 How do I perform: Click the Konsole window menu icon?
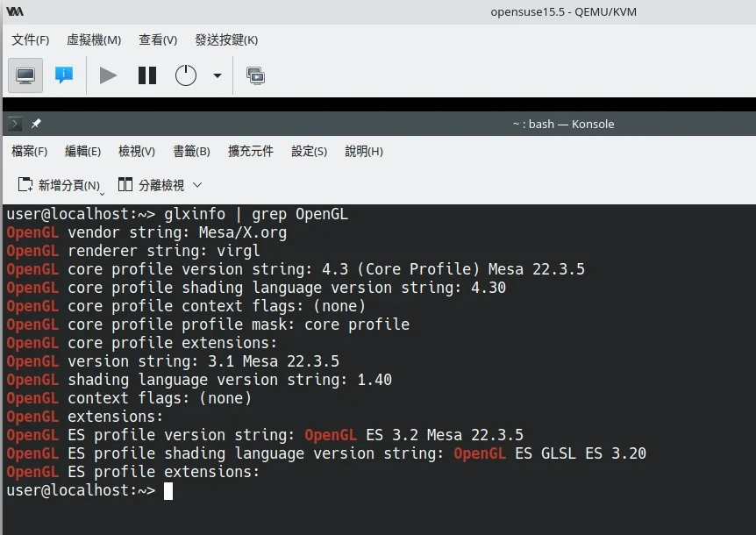tap(15, 124)
